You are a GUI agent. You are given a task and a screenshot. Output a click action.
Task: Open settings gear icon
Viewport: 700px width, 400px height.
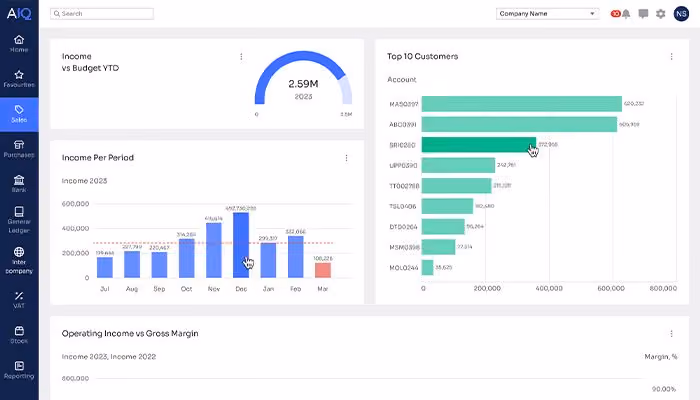click(x=661, y=14)
